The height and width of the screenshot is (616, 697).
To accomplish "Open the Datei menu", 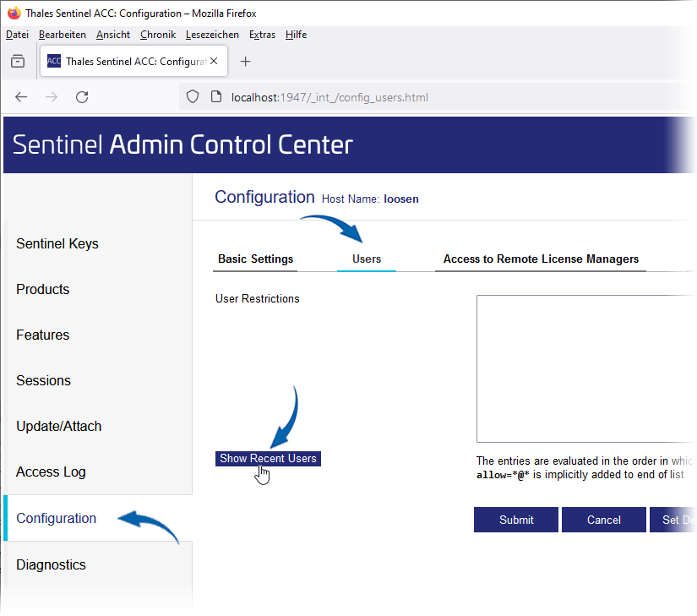I will coord(18,34).
